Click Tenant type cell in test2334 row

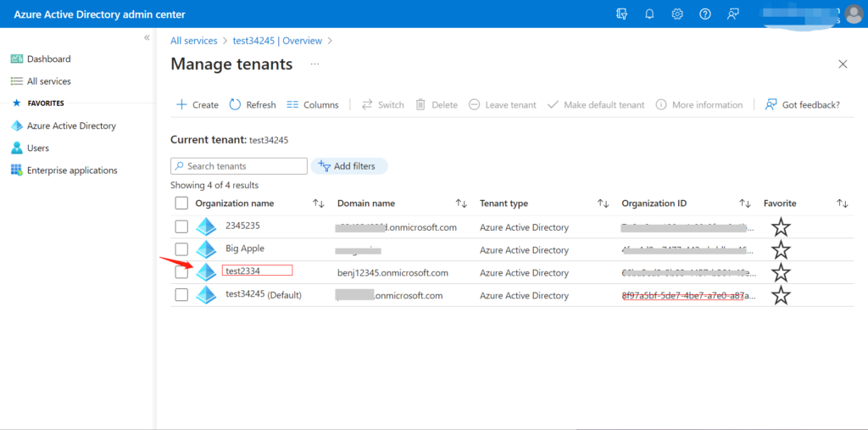pos(524,272)
